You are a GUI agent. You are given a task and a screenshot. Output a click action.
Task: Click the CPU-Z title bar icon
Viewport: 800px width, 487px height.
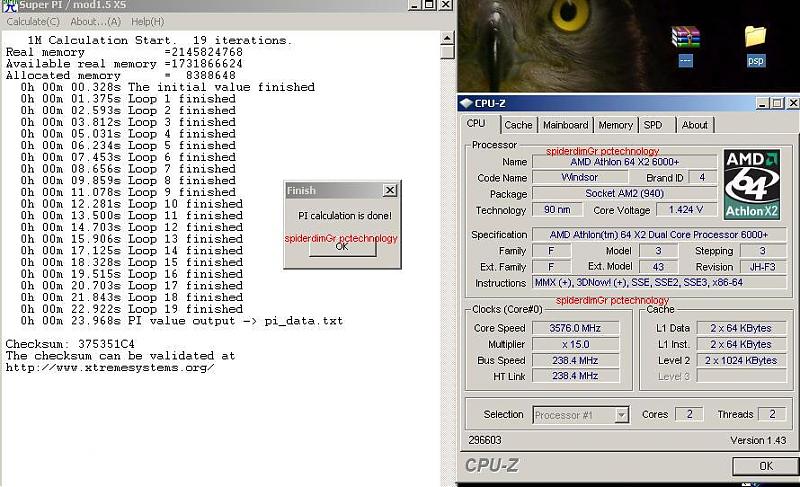coord(466,103)
